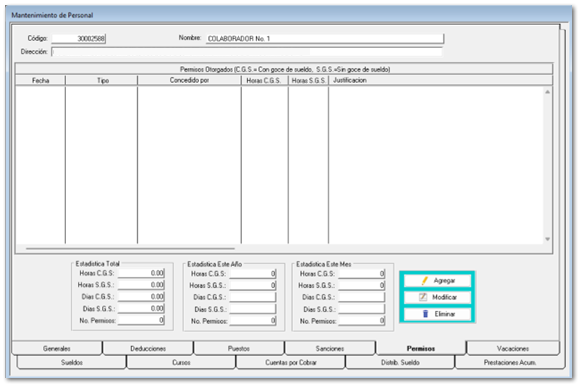Switch to the Generales tab
The width and height of the screenshot is (581, 387).
(x=57, y=348)
